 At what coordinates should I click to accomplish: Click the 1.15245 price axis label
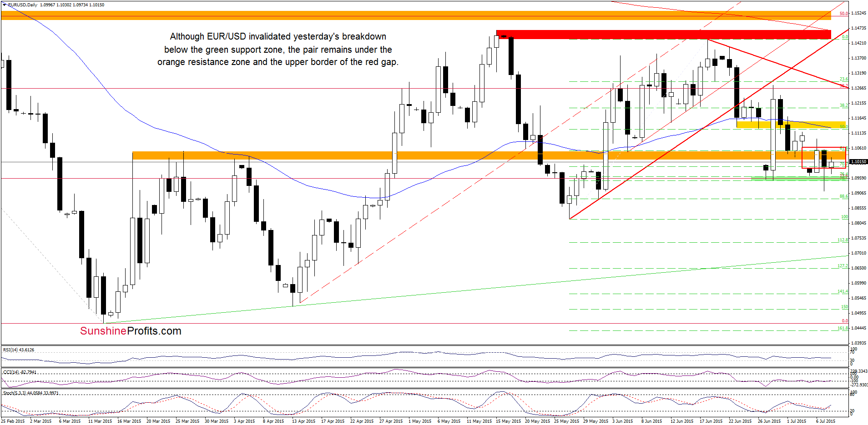pyautogui.click(x=858, y=13)
